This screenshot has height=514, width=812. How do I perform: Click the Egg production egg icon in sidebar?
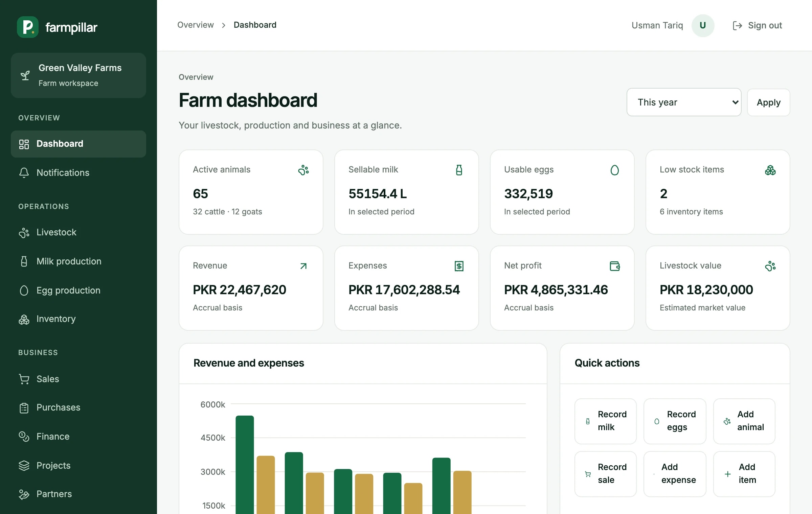click(x=24, y=290)
